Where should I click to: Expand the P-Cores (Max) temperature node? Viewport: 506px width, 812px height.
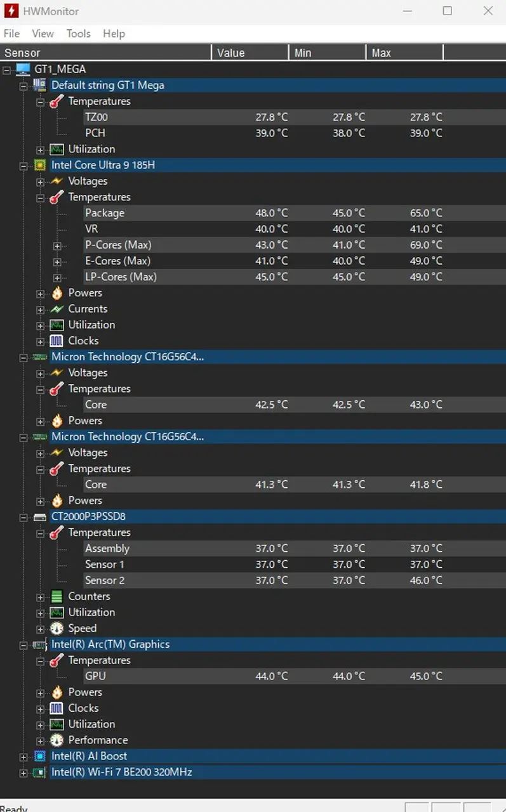[x=57, y=246]
